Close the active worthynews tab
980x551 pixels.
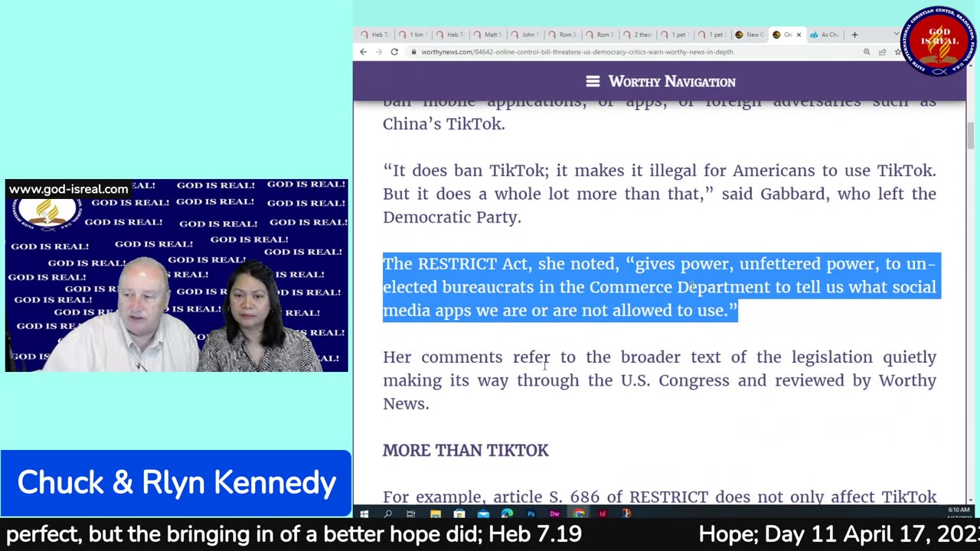pyautogui.click(x=799, y=34)
